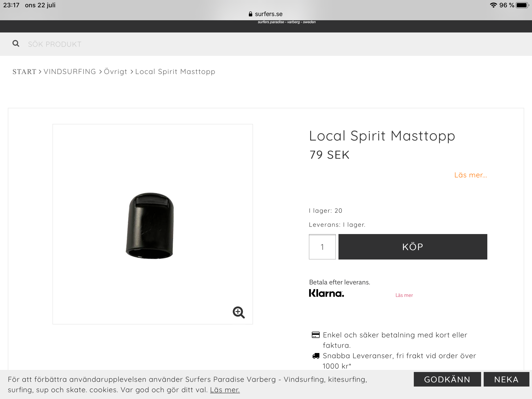
Task: Tap the credit card payment icon
Action: pyautogui.click(x=316, y=335)
